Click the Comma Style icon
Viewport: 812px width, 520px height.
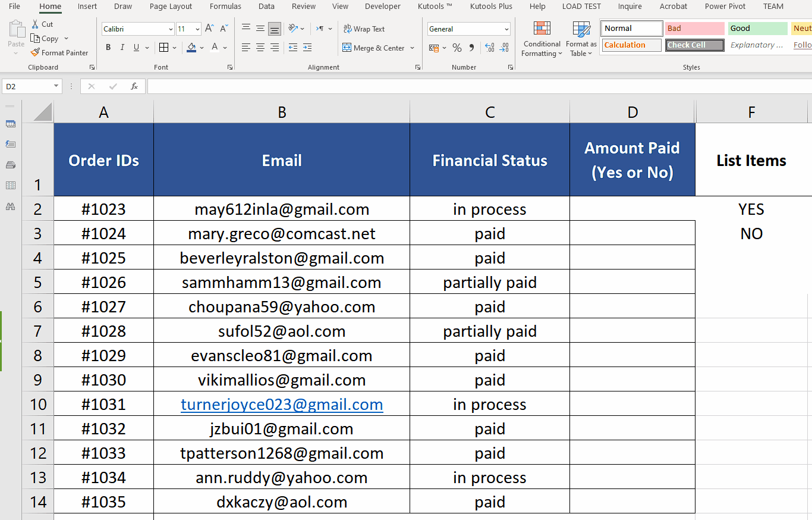[x=470, y=48]
